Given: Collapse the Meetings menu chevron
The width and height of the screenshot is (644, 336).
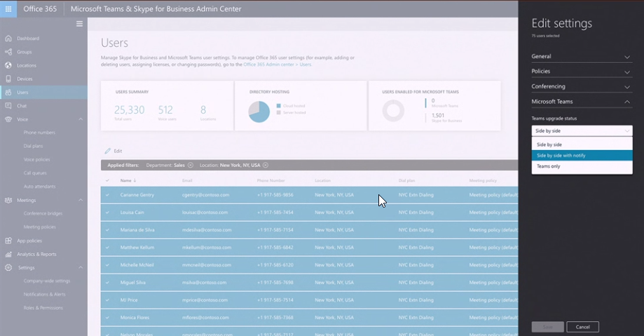Looking at the screenshot, I should coord(81,201).
